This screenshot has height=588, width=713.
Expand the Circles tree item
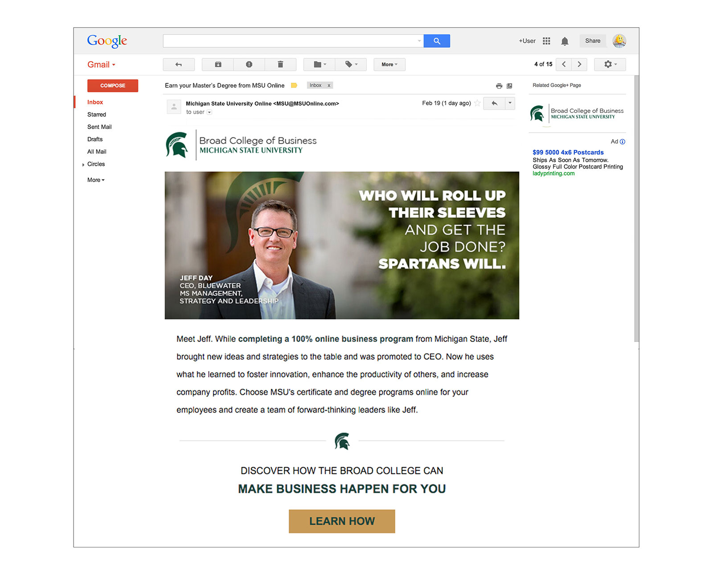click(83, 164)
